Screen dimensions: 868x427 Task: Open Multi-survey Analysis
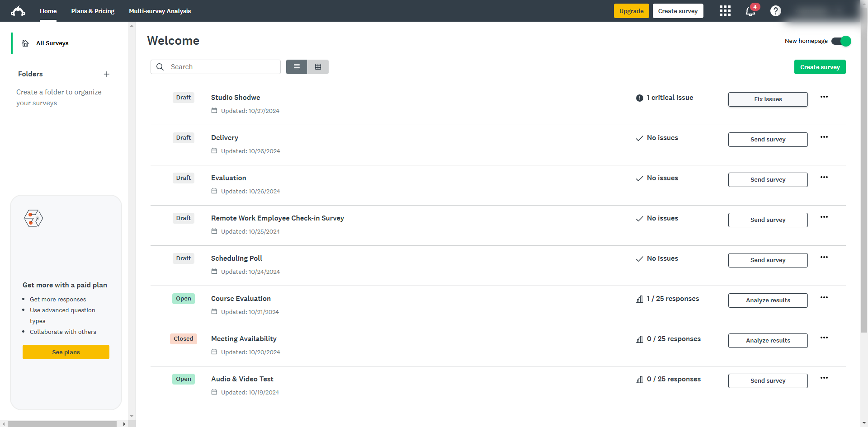point(160,11)
